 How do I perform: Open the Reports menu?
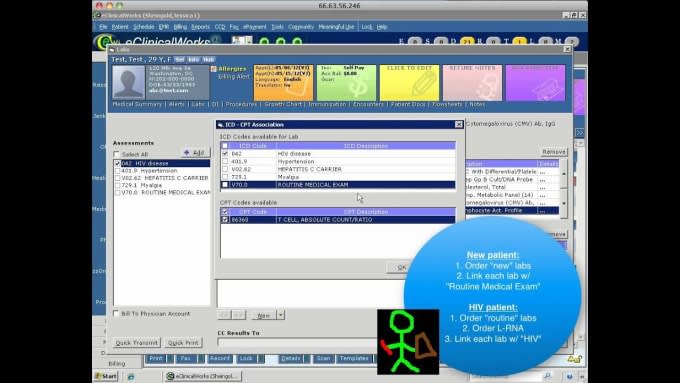(200, 27)
